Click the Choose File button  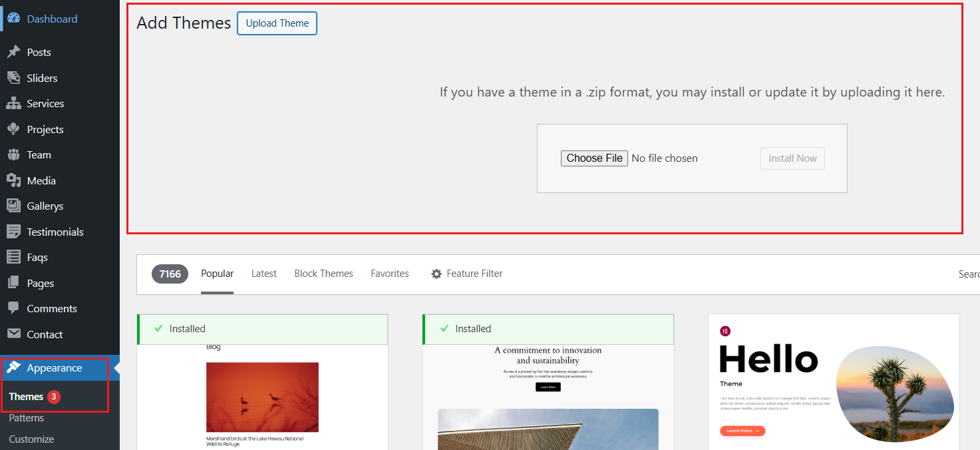tap(594, 158)
